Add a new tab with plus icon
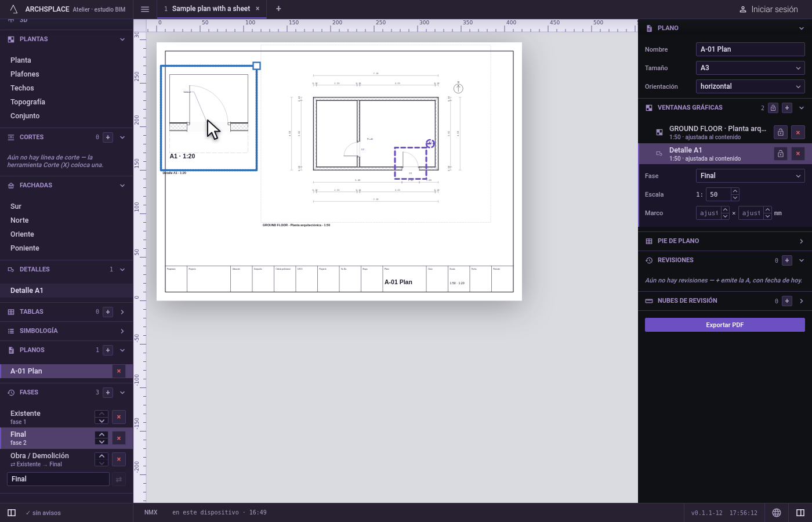The image size is (812, 522). coord(278,9)
